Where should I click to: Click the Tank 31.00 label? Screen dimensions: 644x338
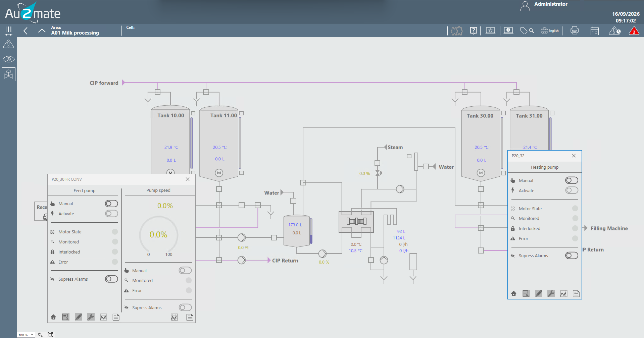pyautogui.click(x=529, y=116)
